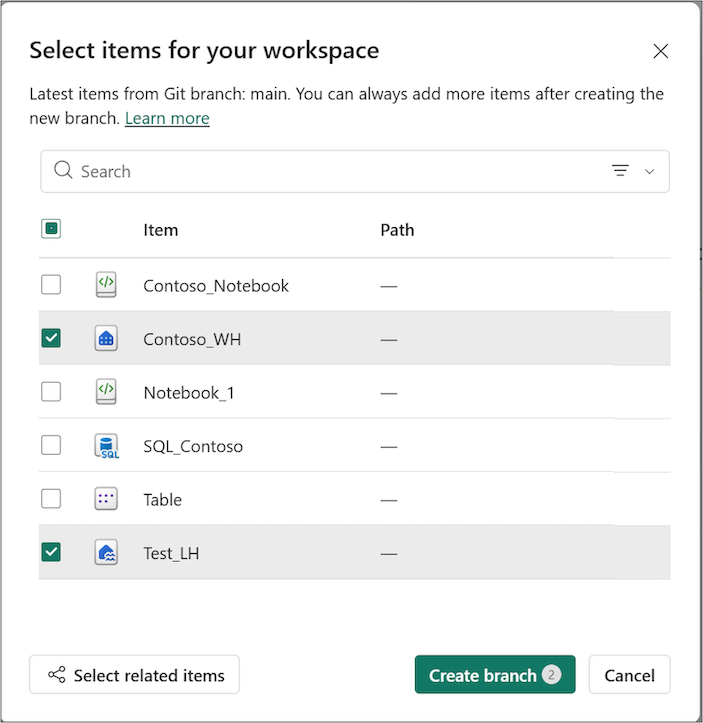The image size is (703, 723).
Task: Sort by the Item column header
Action: pos(160,230)
